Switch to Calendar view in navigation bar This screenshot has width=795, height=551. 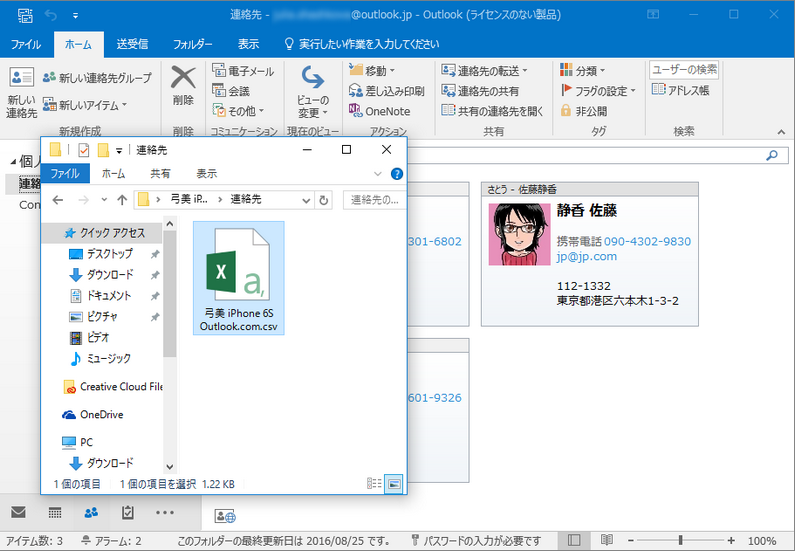click(55, 512)
